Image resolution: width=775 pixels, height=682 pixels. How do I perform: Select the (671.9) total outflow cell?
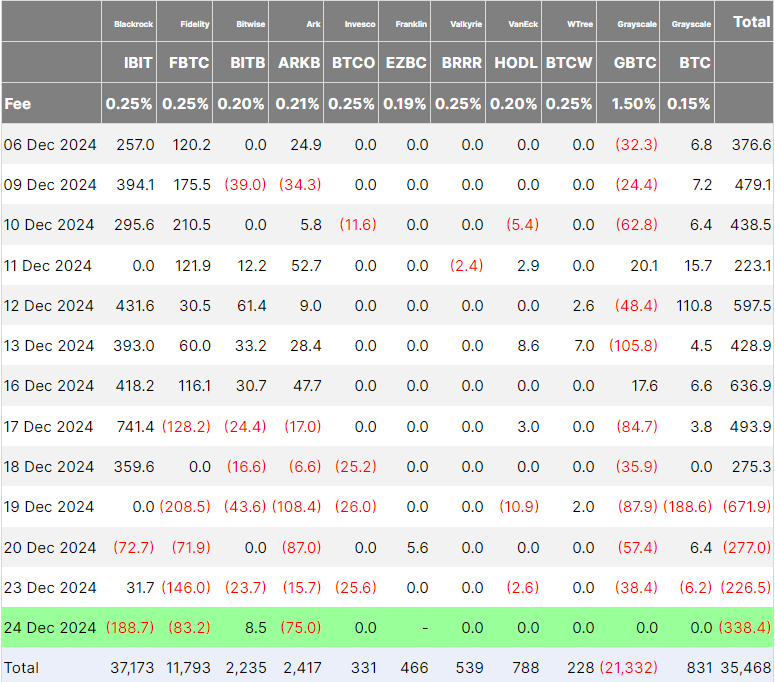[x=746, y=507]
